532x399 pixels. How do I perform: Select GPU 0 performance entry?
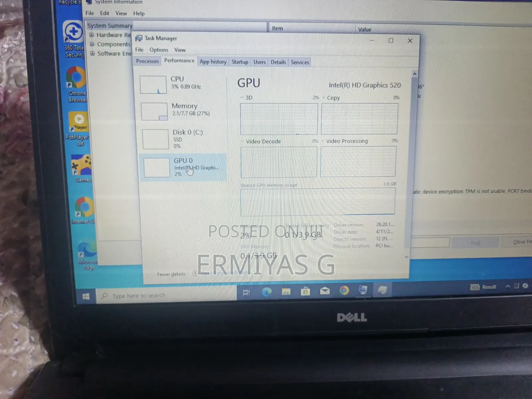184,168
